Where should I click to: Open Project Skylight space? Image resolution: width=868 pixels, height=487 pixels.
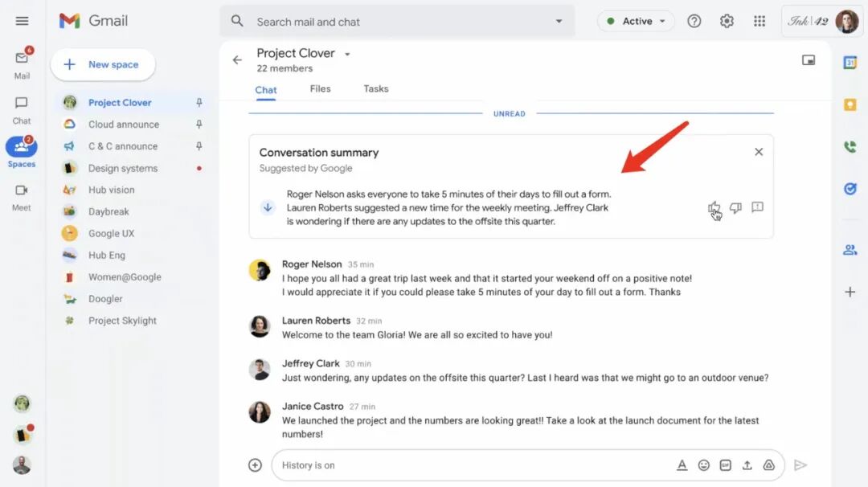click(x=122, y=321)
